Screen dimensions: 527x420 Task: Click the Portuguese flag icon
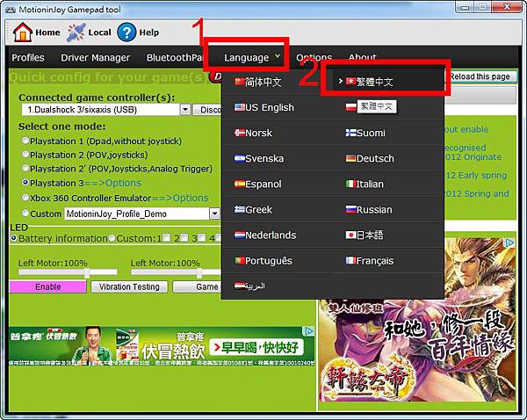click(x=240, y=261)
